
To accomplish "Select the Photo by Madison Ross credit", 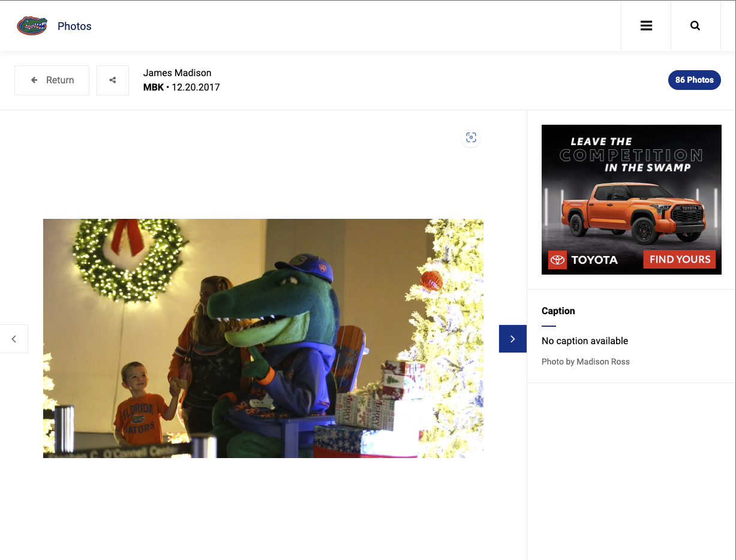I will [585, 362].
